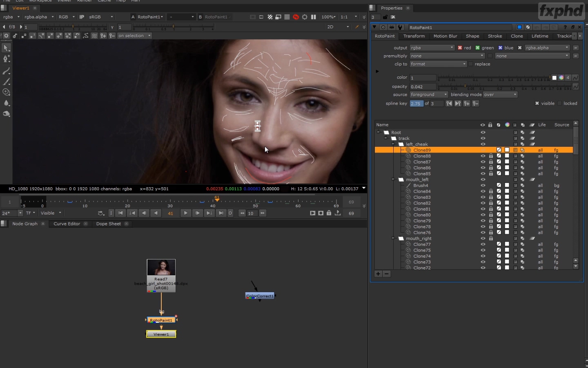Switch to the Dope Sheet tab
The height and width of the screenshot is (368, 588).
(109, 224)
